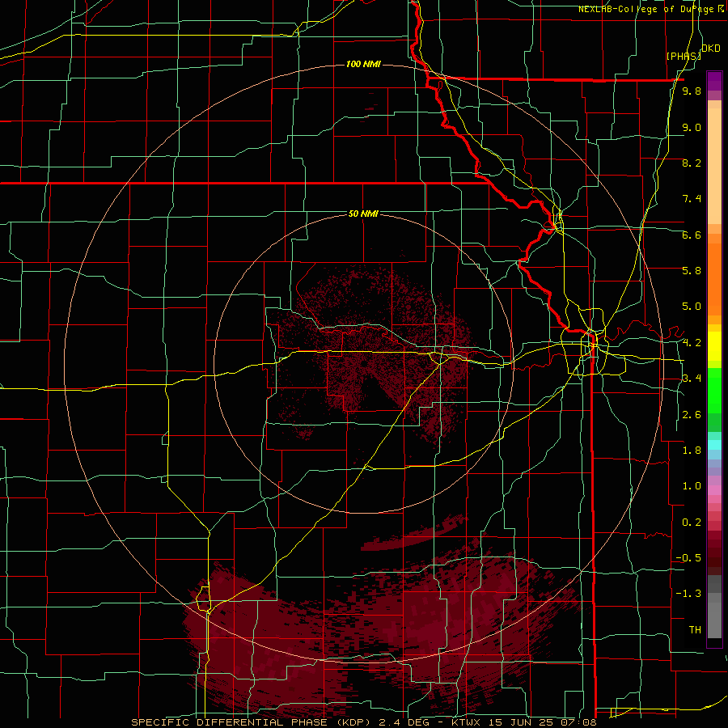Viewport: 728px width, 728px height.
Task: Click the orange segment of color bar
Action: click(x=714, y=278)
